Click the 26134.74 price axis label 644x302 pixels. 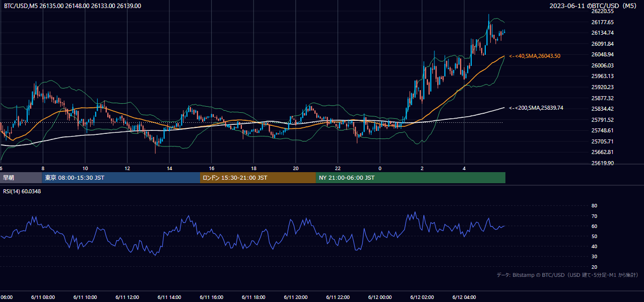602,33
